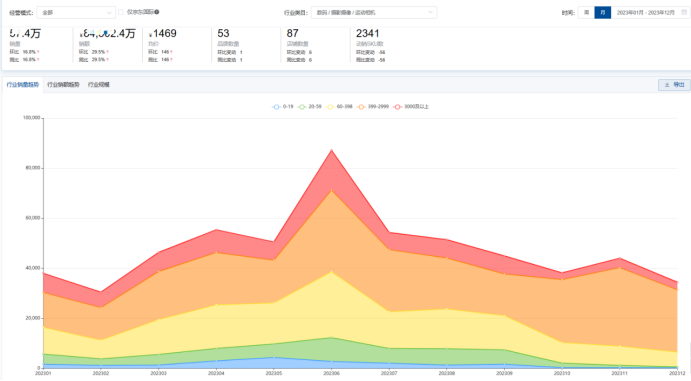Switch to the 行业销量趋势 tab

point(23,85)
